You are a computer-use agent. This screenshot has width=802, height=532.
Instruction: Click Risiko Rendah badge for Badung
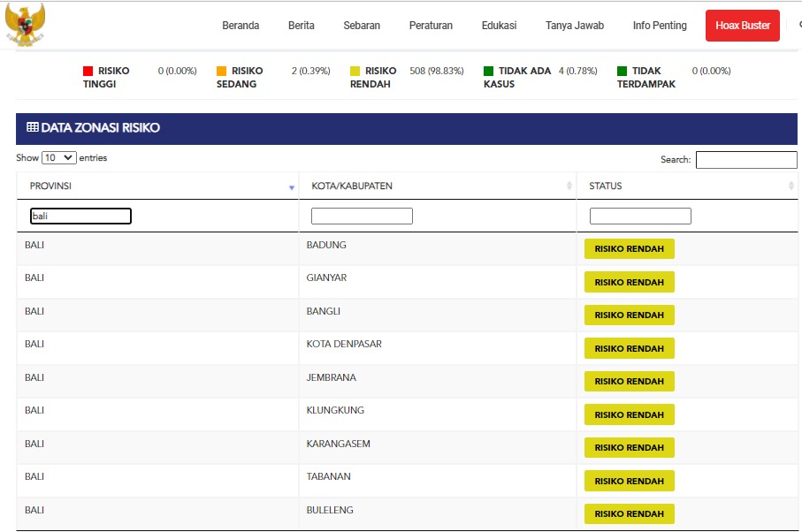[629, 249]
